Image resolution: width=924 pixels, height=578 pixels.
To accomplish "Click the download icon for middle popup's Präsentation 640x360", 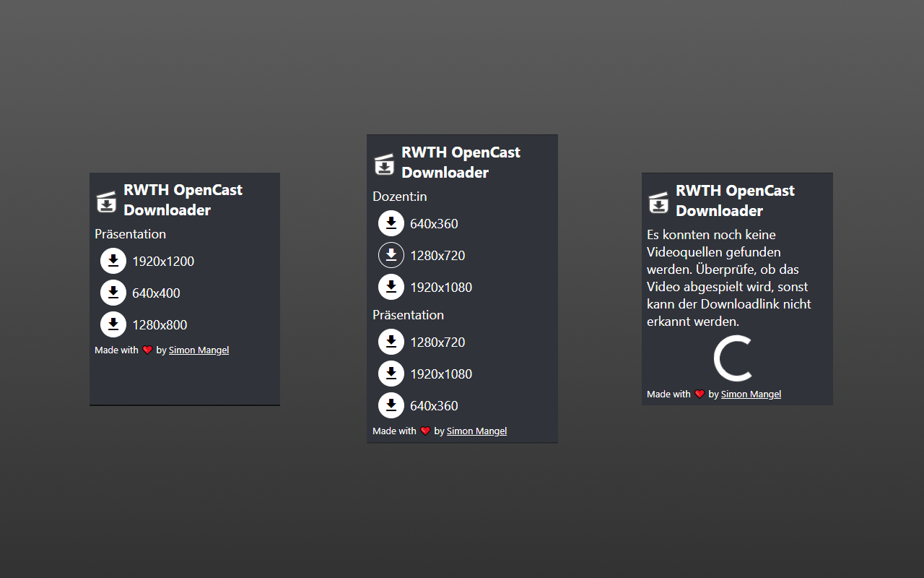I will pyautogui.click(x=391, y=405).
